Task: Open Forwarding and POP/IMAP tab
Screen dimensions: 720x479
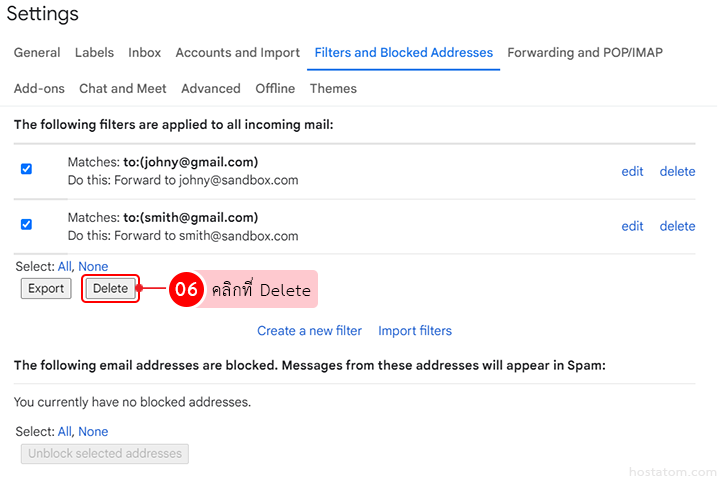Action: coord(585,53)
